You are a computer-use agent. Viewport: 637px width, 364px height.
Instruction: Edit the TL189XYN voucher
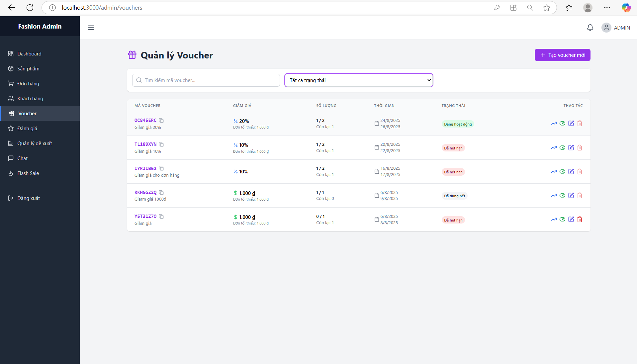[571, 148]
